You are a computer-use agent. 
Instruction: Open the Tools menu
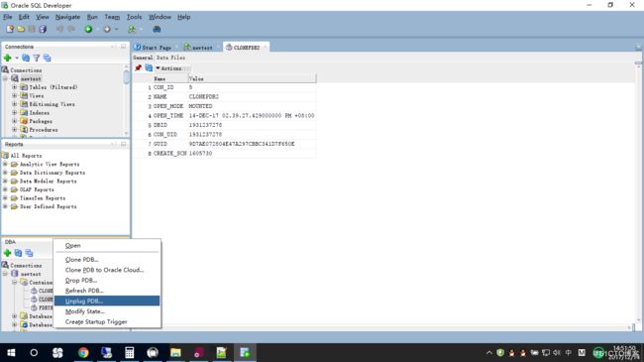click(134, 17)
